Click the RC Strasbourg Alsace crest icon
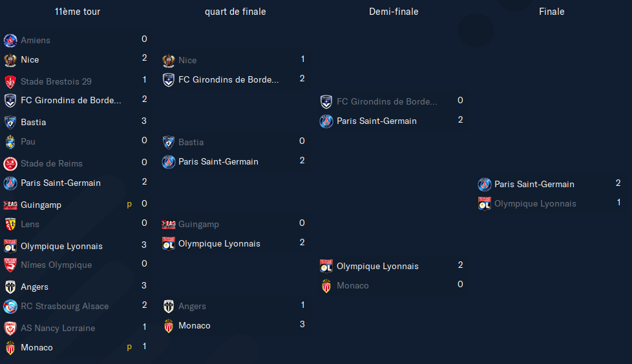Image resolution: width=632 pixels, height=364 pixels. tap(10, 307)
